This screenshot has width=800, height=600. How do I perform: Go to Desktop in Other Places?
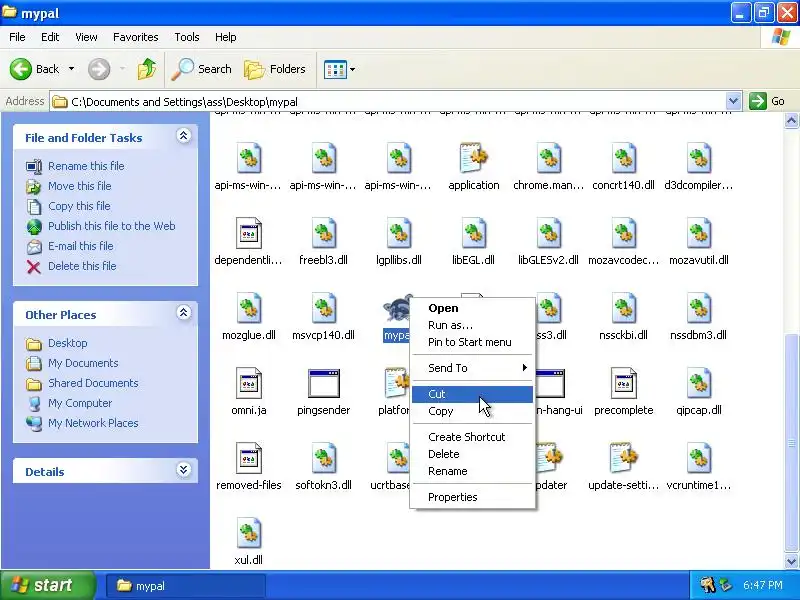coord(68,343)
